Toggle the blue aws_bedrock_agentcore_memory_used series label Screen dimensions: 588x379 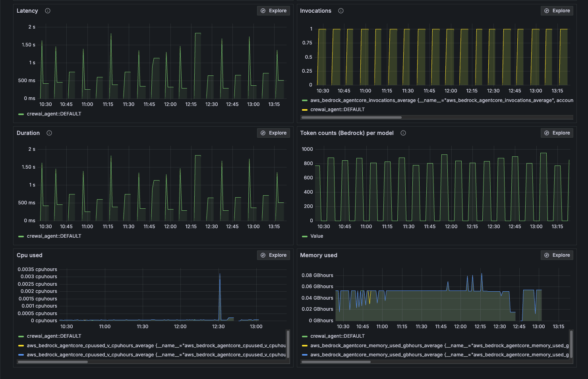pos(439,355)
